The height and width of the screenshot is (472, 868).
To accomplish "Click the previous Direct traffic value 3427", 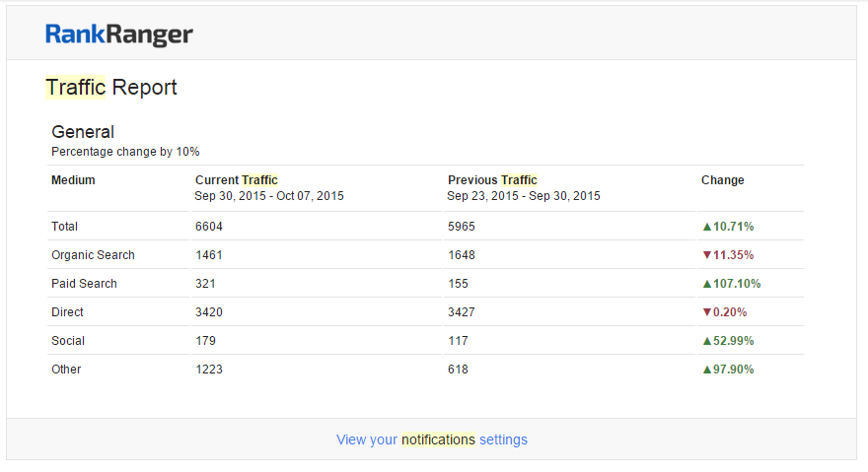I will [461, 312].
